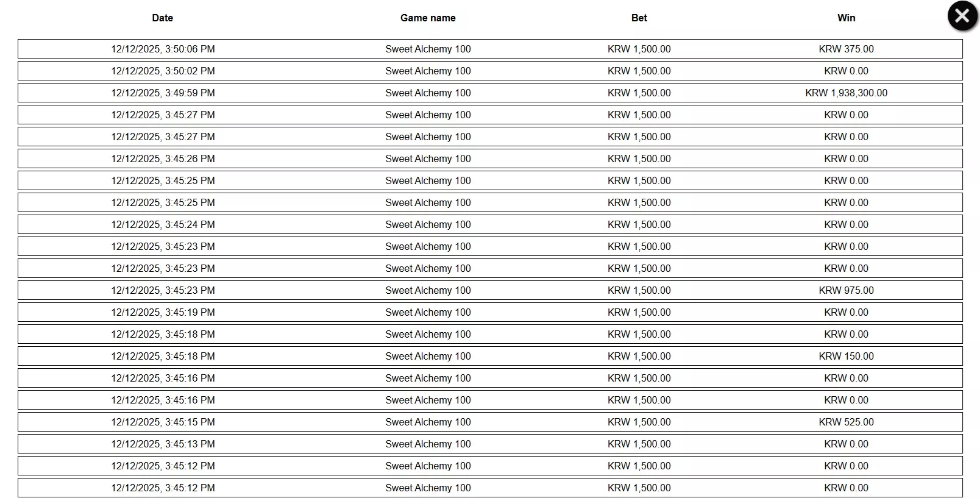Click KRW 0.00 win in 3:50:02 PM row
Image resolution: width=980 pixels, height=498 pixels.
pyautogui.click(x=847, y=71)
